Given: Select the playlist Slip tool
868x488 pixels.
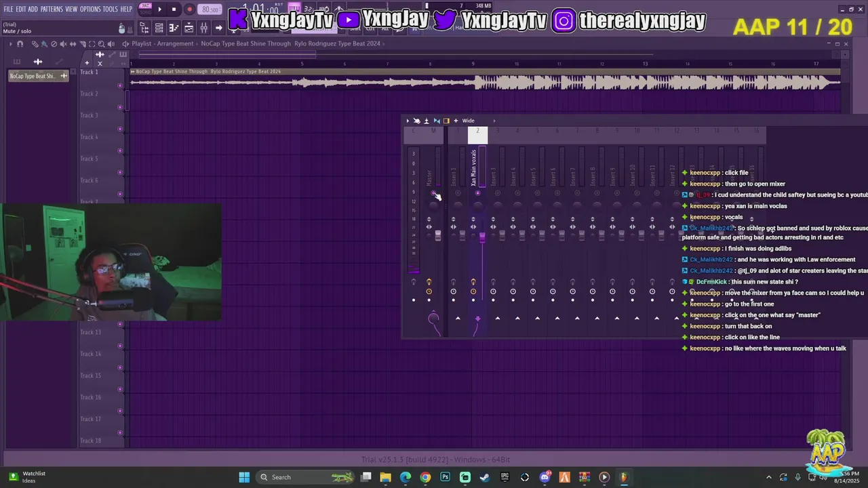Looking at the screenshot, I should click(73, 44).
